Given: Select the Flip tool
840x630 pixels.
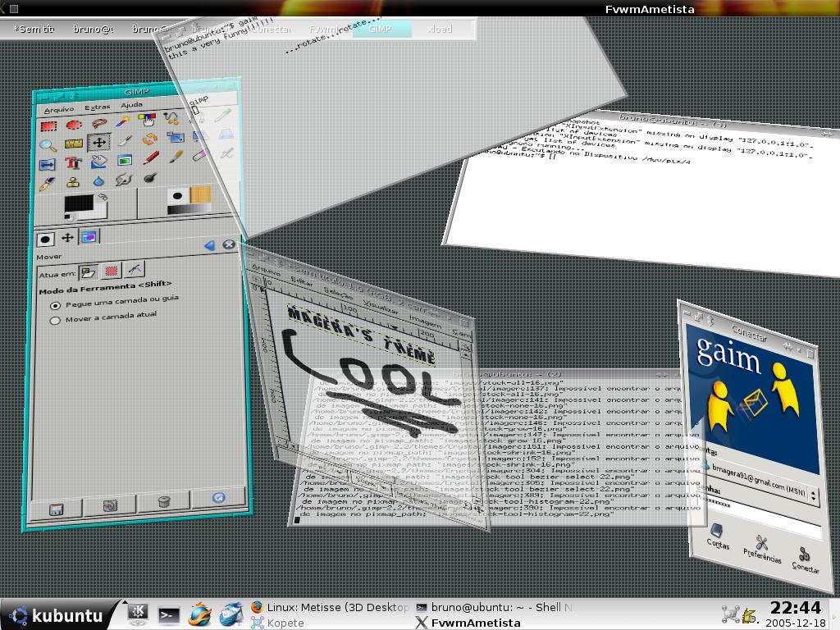Looking at the screenshot, I should (x=47, y=164).
